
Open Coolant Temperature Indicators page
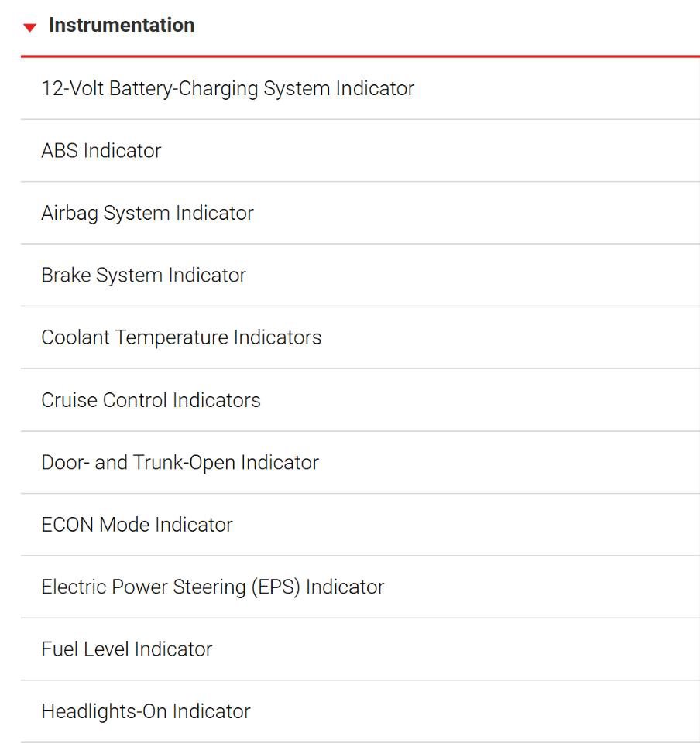point(360,337)
